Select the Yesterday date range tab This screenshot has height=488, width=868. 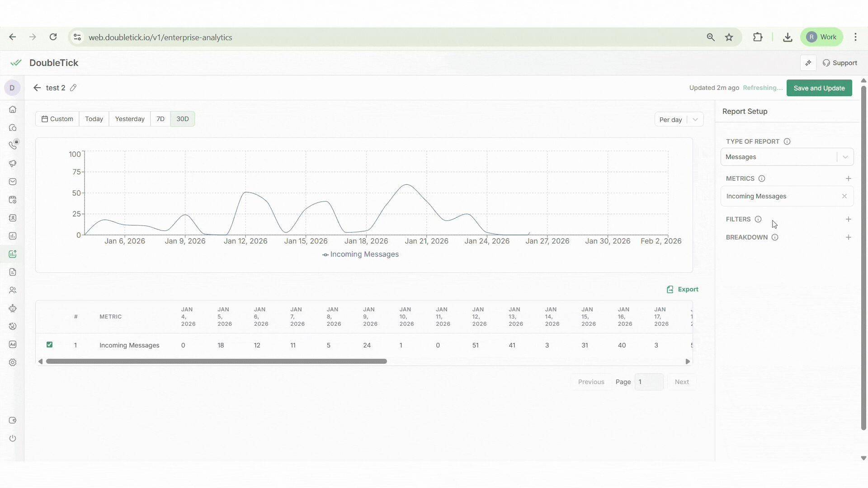(130, 119)
